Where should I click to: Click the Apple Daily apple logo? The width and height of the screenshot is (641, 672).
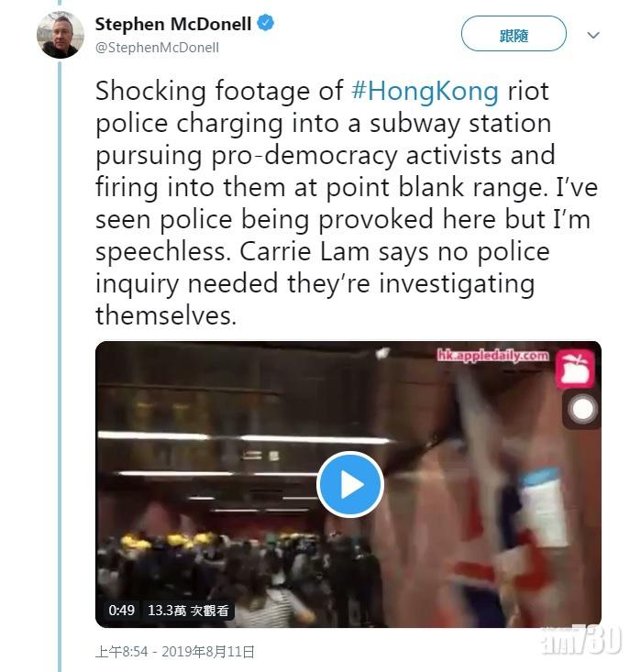pos(575,369)
